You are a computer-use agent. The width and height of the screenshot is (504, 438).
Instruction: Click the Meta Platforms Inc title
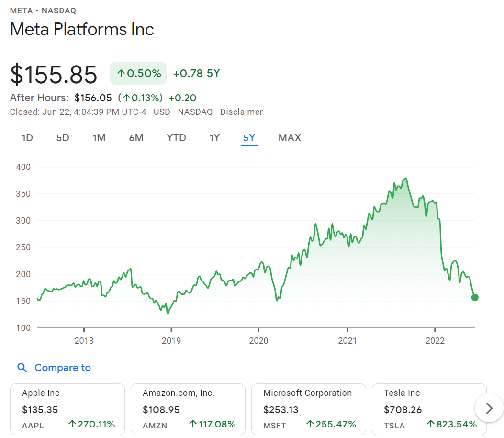coord(82,29)
